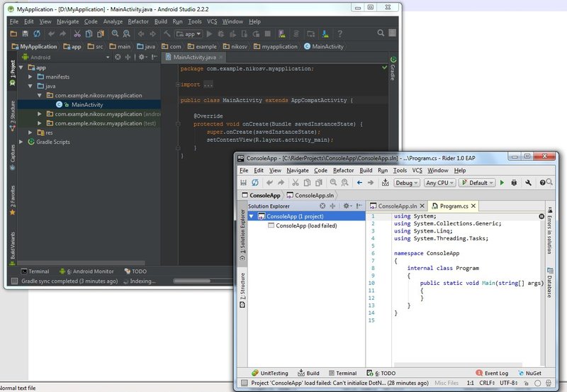Run Default configuration with Rider green play icon
This screenshot has height=392, width=567.
502,183
